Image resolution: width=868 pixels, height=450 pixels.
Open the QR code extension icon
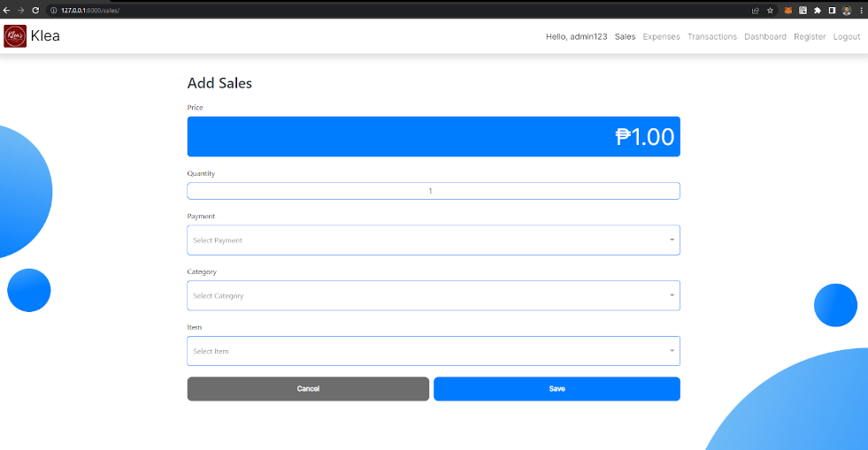pyautogui.click(x=803, y=11)
